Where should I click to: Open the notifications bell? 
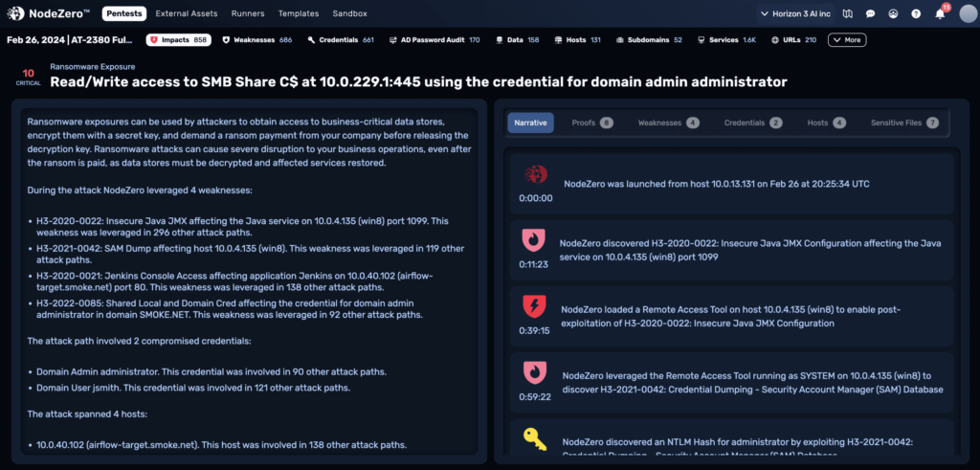click(x=939, y=14)
